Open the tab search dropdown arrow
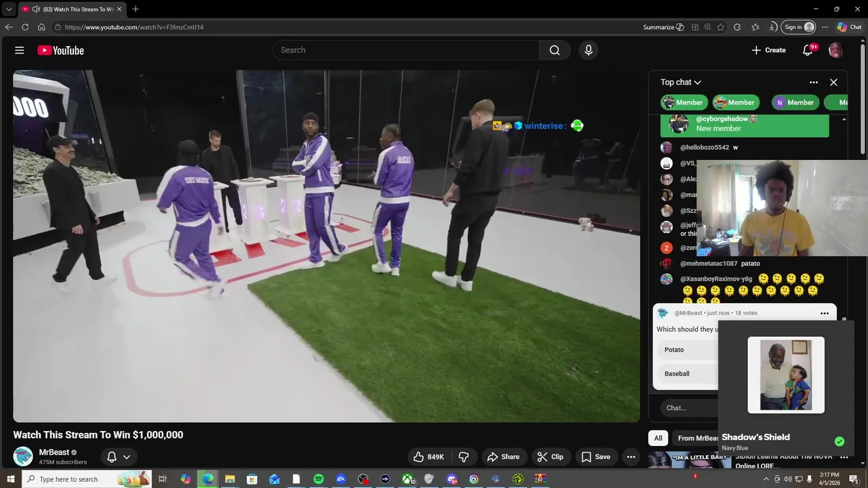 point(9,9)
